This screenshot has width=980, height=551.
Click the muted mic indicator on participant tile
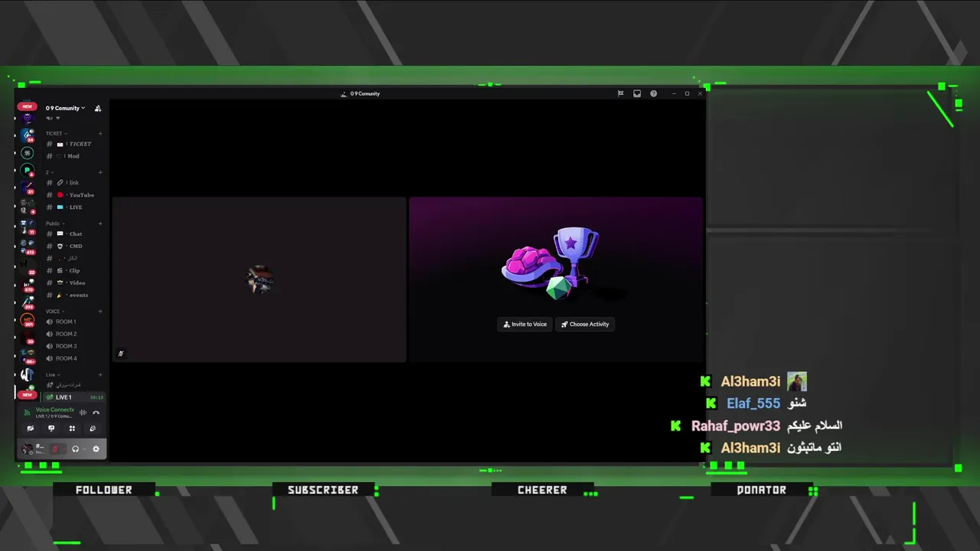120,354
